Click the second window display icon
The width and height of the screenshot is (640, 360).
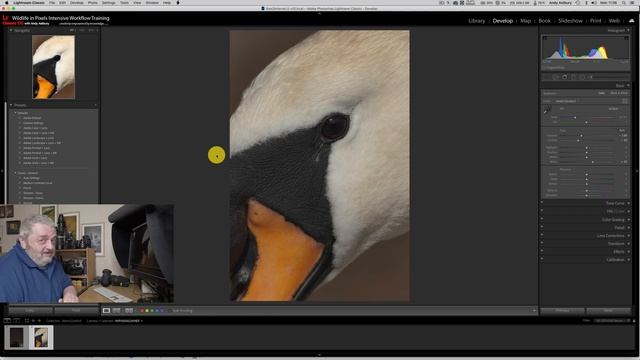(17, 321)
